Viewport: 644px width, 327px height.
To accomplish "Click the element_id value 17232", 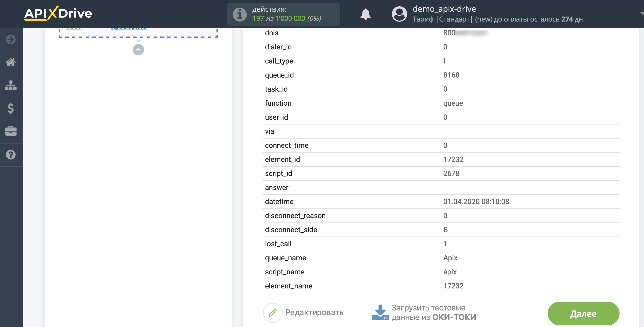I will [x=453, y=159].
